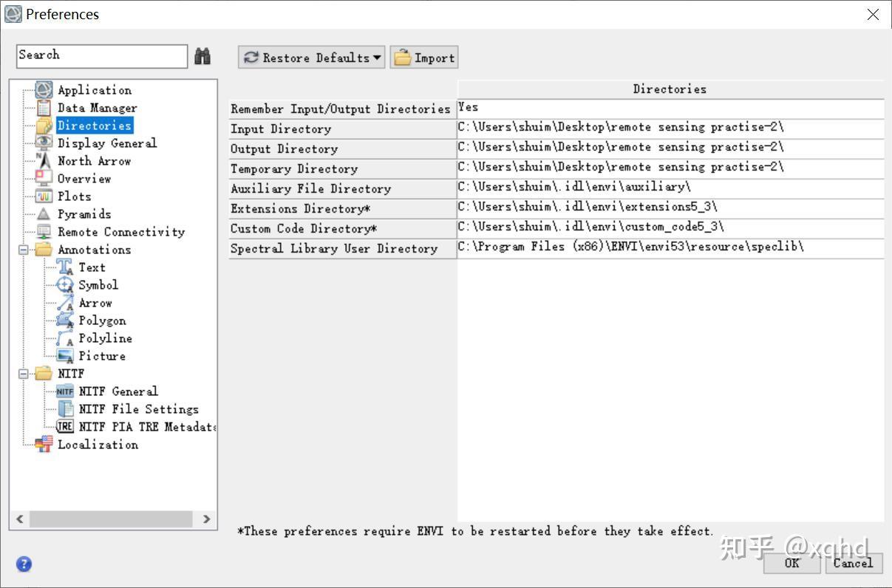This screenshot has width=892, height=588.
Task: Edit the Output Directory path value
Action: click(670, 148)
